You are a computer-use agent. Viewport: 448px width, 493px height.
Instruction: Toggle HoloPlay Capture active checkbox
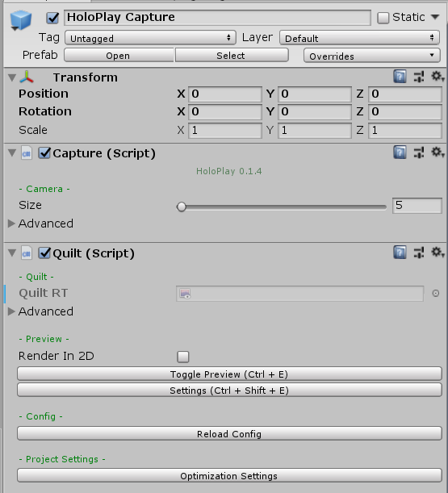[52, 18]
